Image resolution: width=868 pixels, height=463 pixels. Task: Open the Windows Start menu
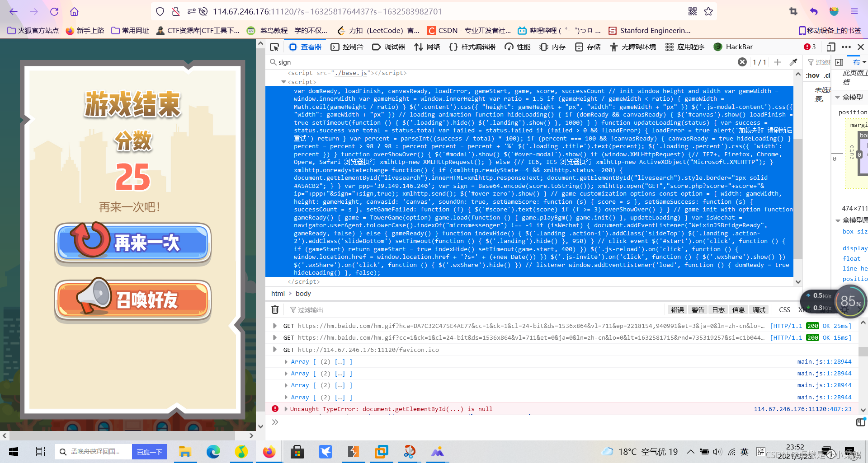14,452
